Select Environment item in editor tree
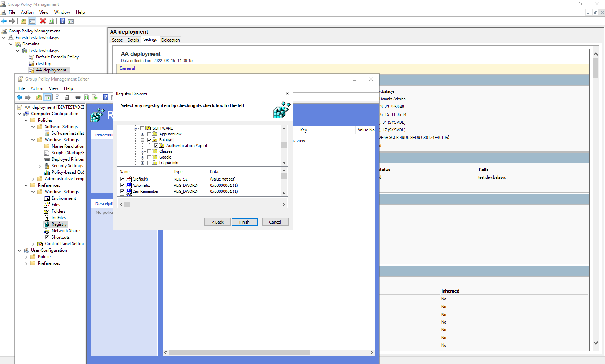Viewport: 605px width, 364px height. [x=64, y=198]
